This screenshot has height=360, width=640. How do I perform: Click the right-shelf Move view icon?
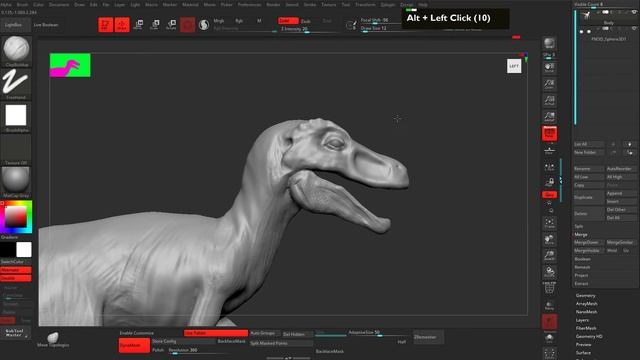(549, 240)
